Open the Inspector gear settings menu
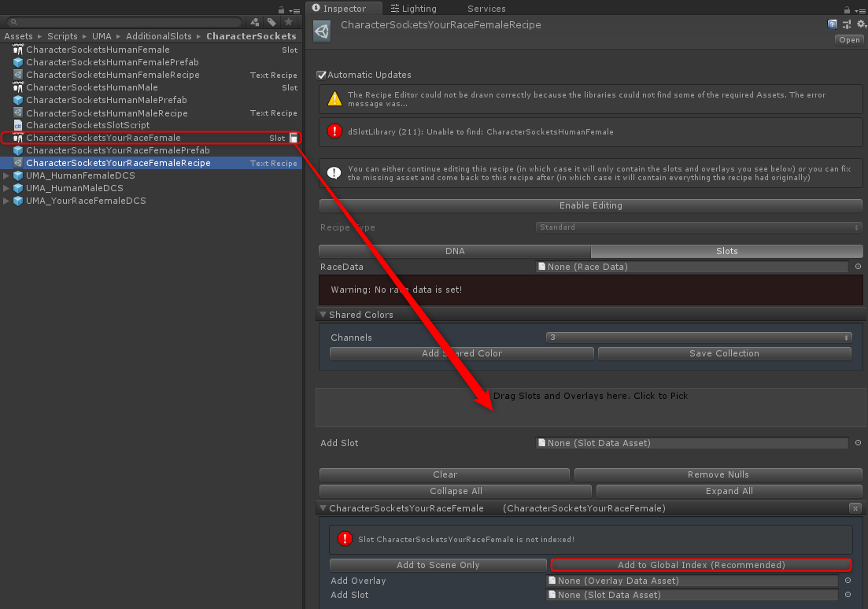 pos(861,24)
